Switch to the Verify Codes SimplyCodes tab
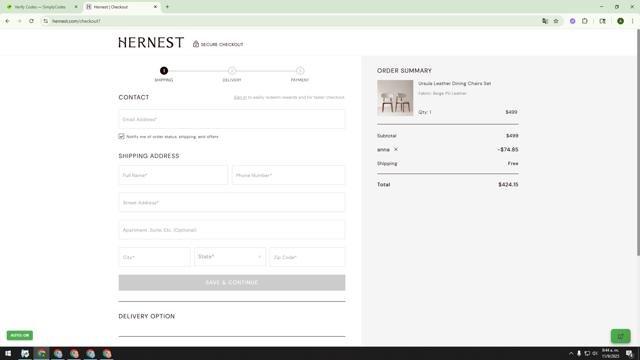This screenshot has width=640, height=360. pos(40,7)
